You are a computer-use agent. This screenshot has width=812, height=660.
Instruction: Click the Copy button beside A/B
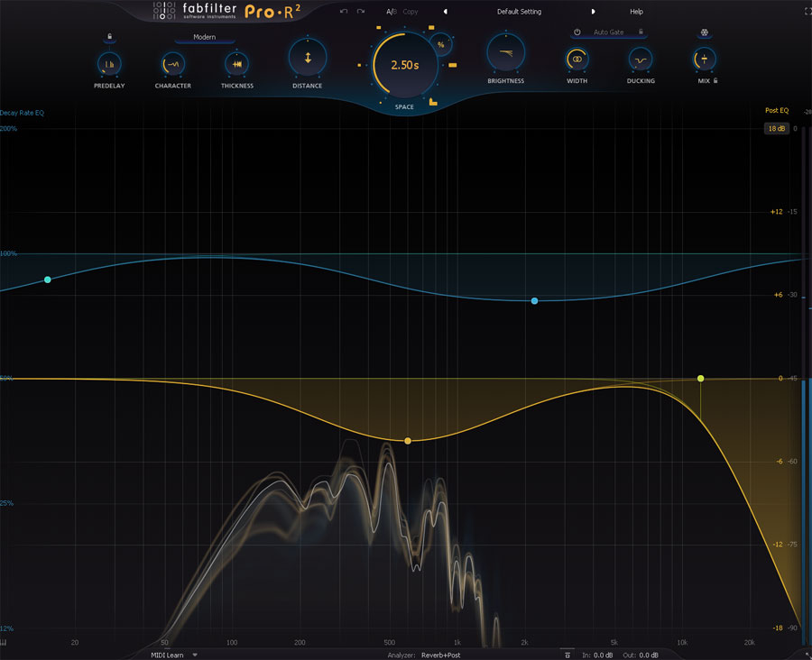tap(410, 12)
